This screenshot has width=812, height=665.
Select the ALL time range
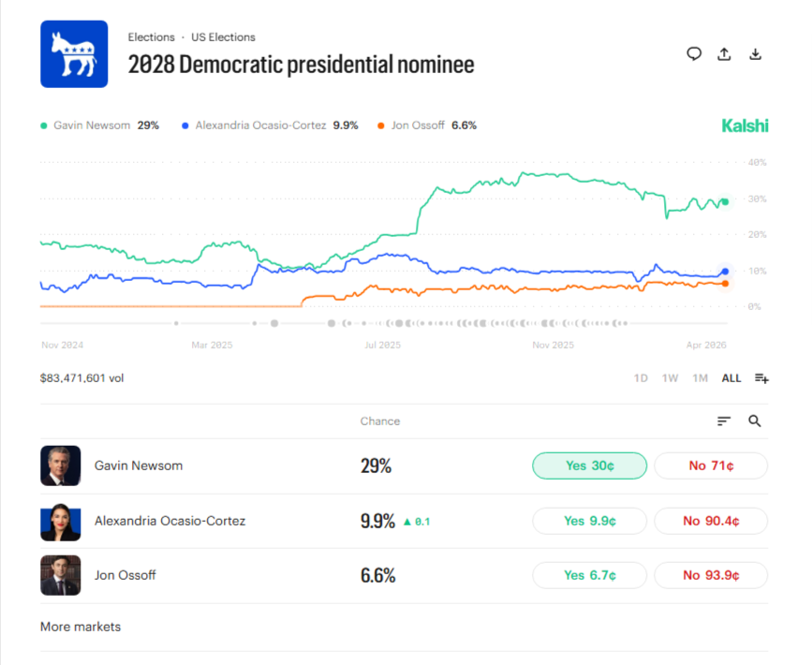click(x=731, y=378)
